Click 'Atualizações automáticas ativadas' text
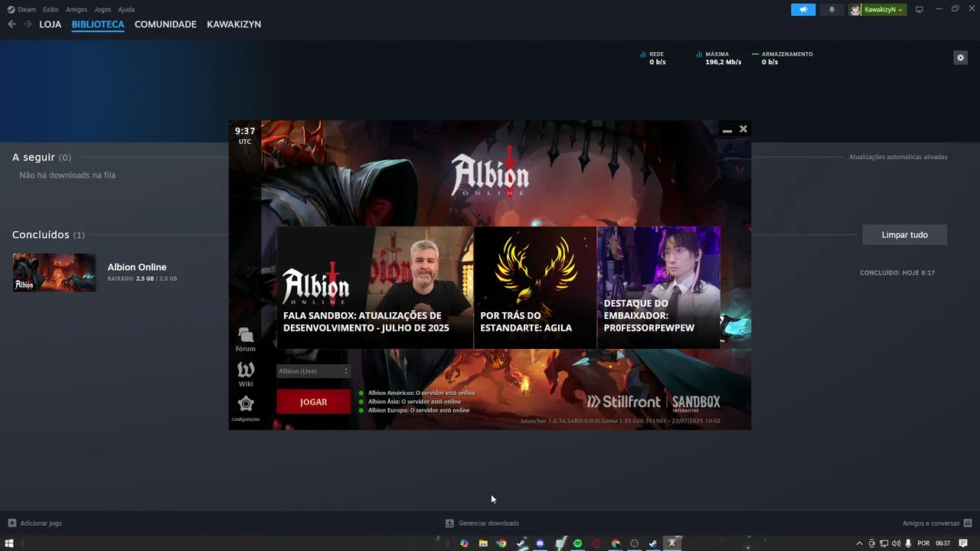Viewport: 980px width, 551px height. [x=898, y=157]
